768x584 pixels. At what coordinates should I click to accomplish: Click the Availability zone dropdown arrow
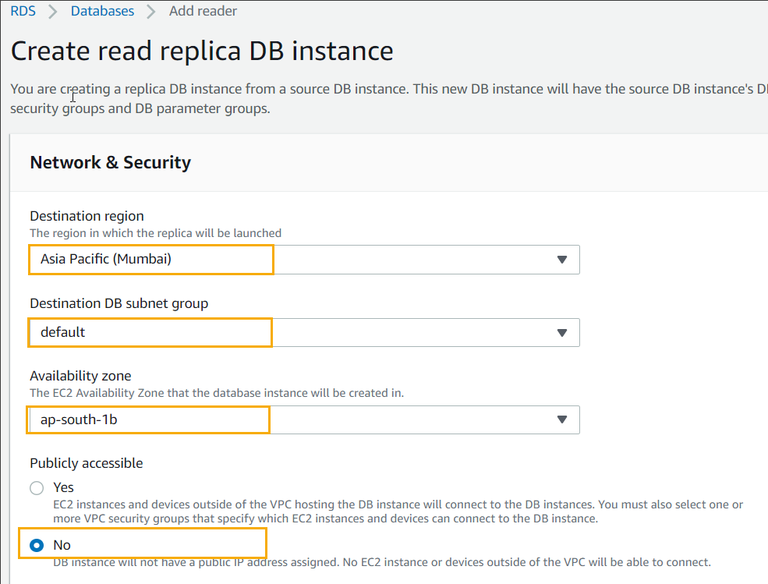[x=562, y=419]
